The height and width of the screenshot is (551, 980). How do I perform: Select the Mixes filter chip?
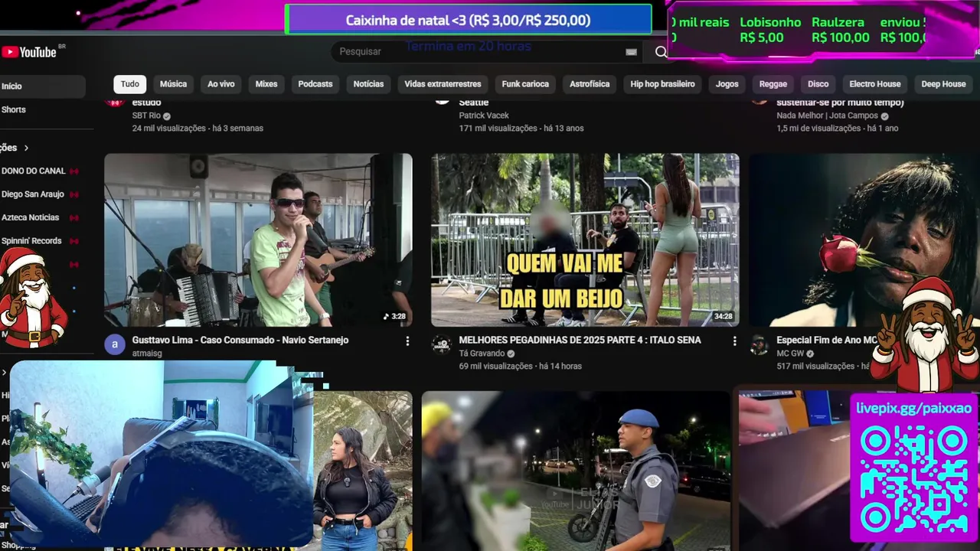(266, 84)
